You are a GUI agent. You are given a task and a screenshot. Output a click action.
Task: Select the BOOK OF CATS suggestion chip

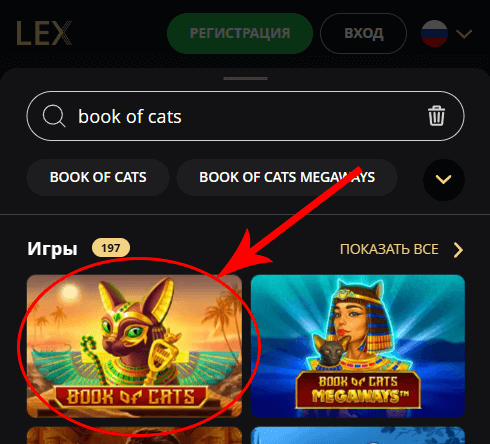pos(98,177)
